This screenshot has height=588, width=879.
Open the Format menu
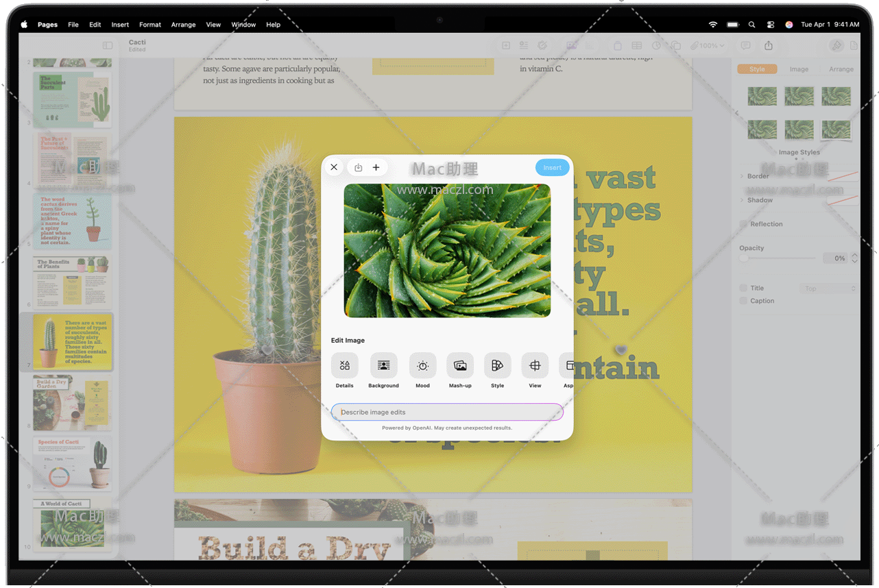pos(150,25)
